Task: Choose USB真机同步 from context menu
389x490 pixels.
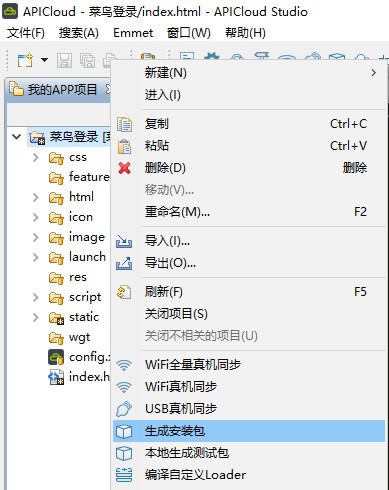Action: click(249, 409)
